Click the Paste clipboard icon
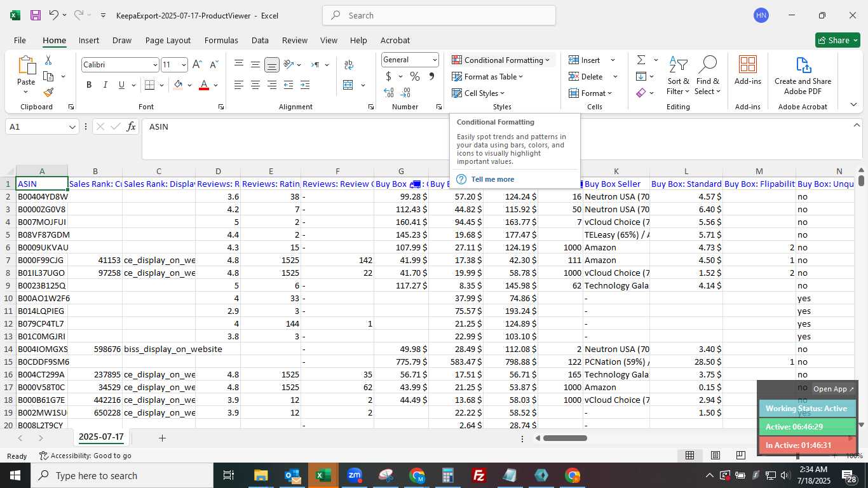 coord(26,65)
